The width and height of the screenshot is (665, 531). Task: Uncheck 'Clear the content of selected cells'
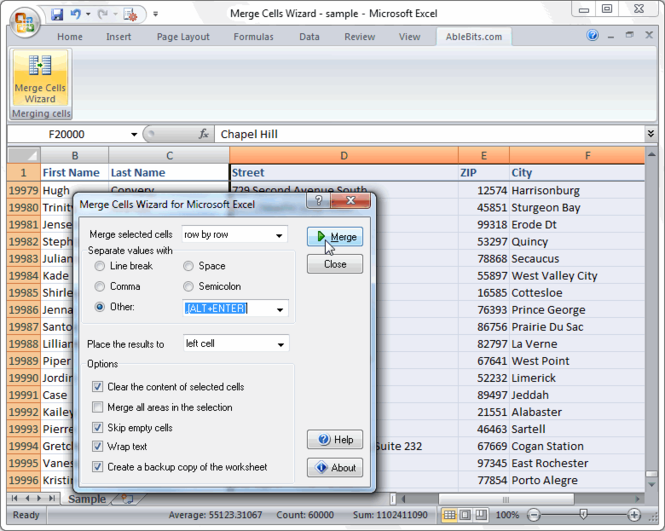click(x=98, y=386)
